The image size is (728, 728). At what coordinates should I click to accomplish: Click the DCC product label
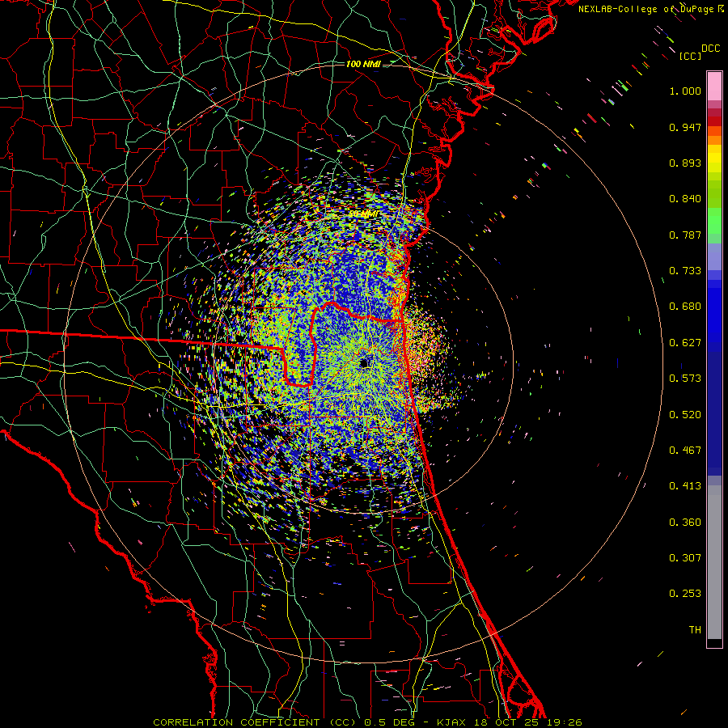[711, 49]
